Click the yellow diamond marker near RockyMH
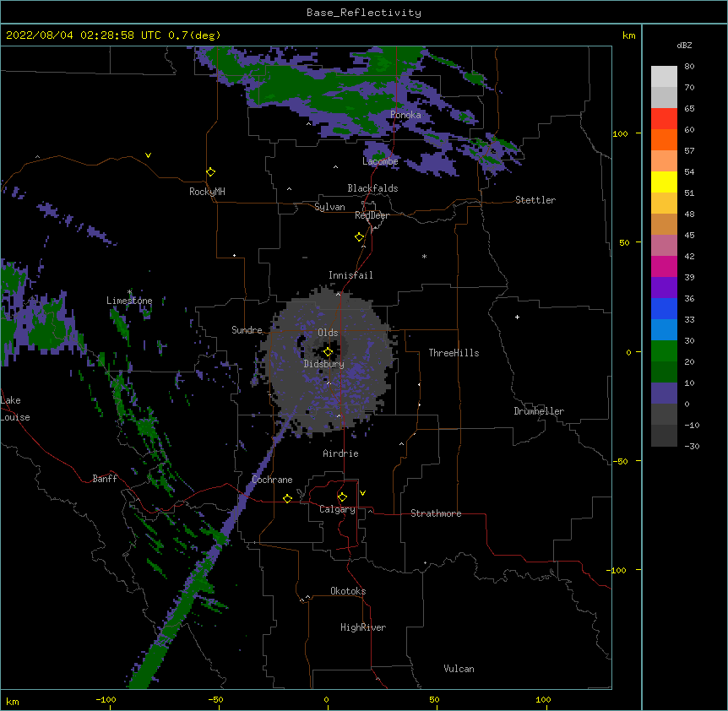This screenshot has width=728, height=711. click(210, 172)
